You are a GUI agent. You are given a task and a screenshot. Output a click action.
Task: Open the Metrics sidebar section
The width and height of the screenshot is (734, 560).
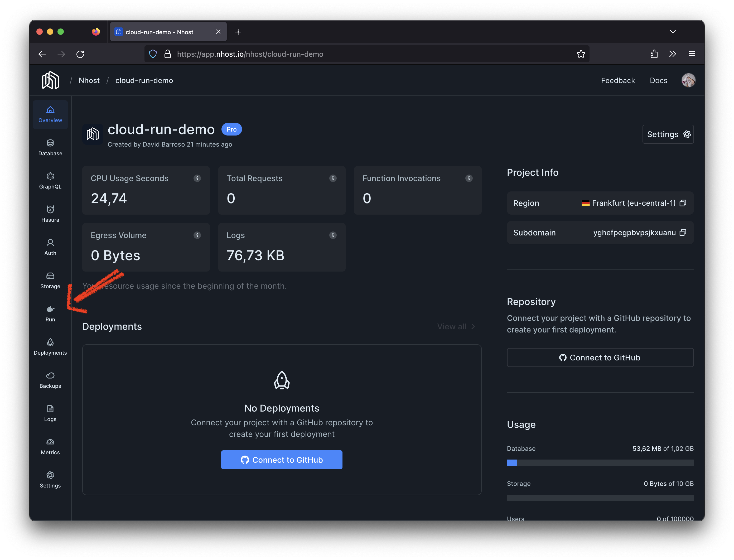[x=50, y=446]
